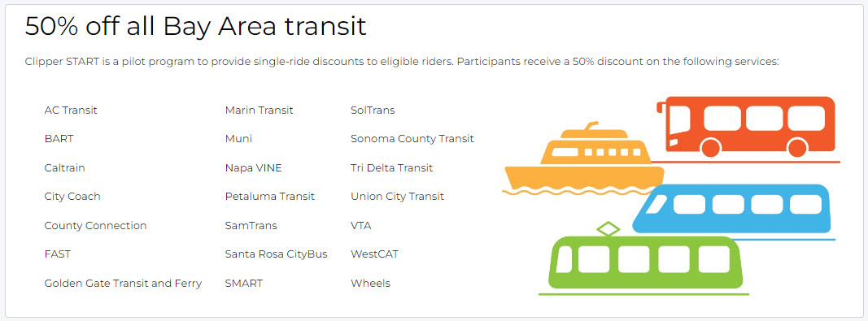The width and height of the screenshot is (868, 321).
Task: Choose WestCAT from the list
Action: coord(374,254)
